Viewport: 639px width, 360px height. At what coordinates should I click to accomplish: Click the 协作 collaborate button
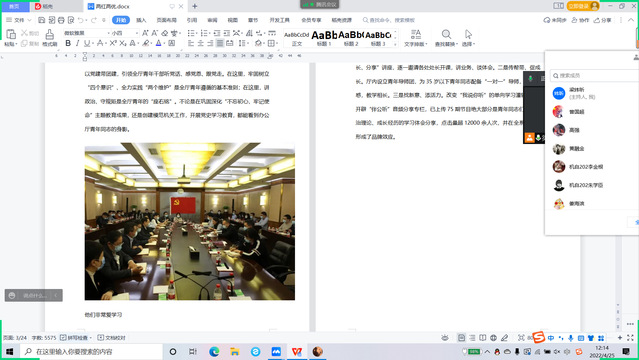click(x=580, y=20)
